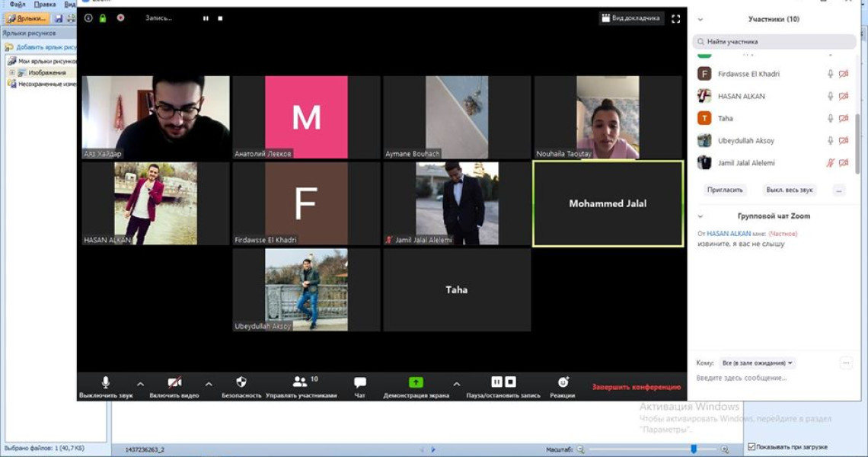The image size is (868, 457).
Task: Select Jamil Jalal Alelemi avatar in list
Action: [x=704, y=163]
